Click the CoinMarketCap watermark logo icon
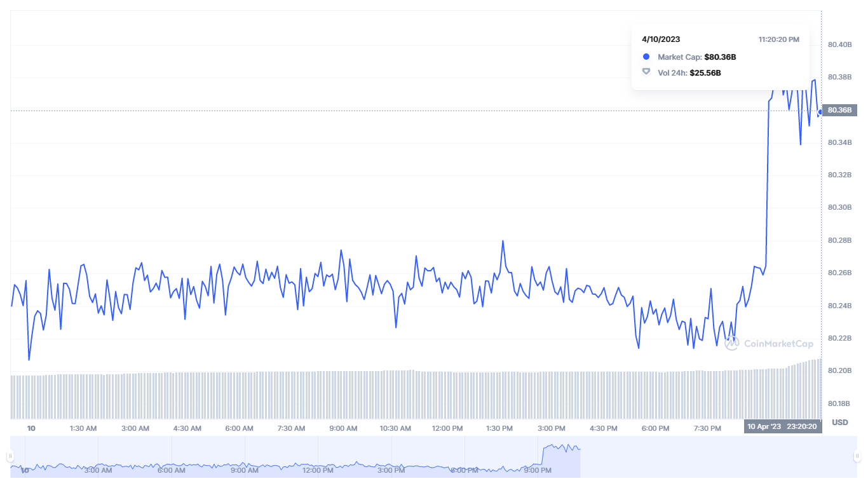Viewport: 868px width, 488px height. click(731, 344)
